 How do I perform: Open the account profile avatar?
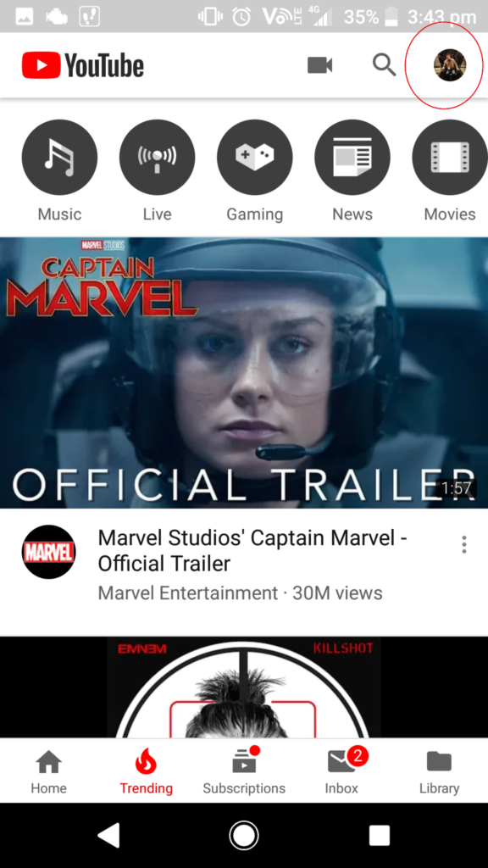(449, 64)
